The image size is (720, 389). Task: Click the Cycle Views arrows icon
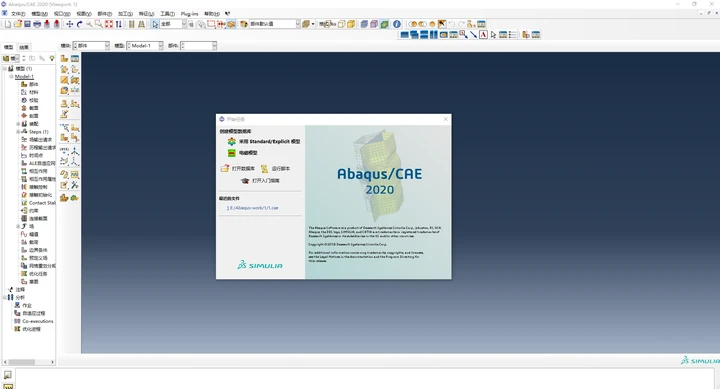118,24
